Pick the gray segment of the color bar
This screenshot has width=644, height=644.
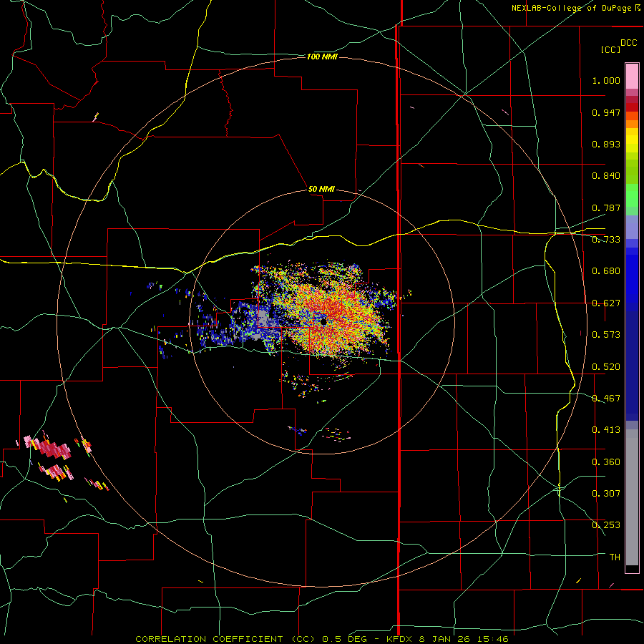tap(632, 497)
